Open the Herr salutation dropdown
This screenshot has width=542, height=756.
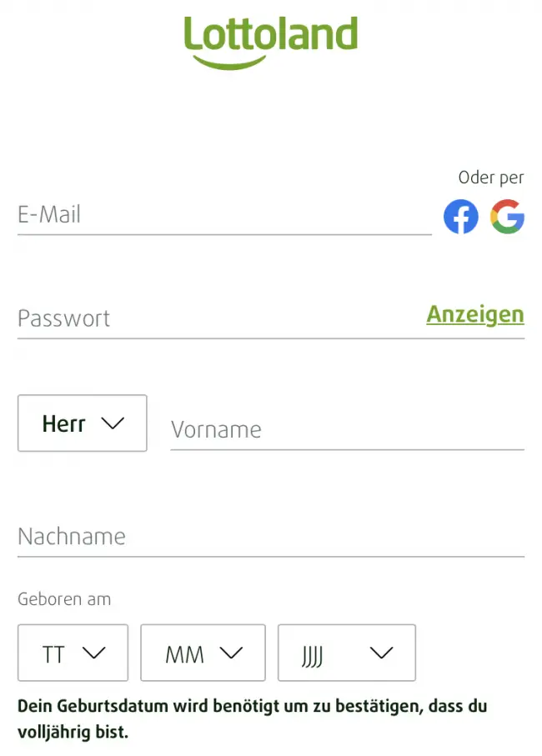(82, 423)
